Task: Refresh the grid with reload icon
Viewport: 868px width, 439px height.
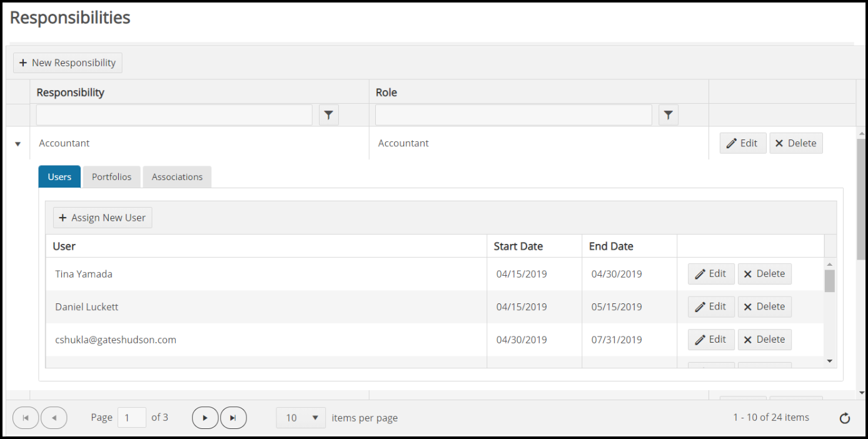Action: pyautogui.click(x=845, y=418)
